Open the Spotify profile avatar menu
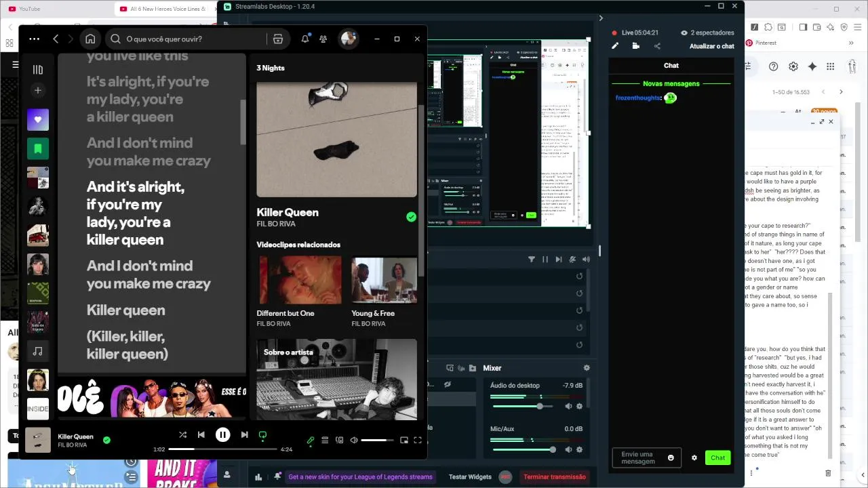Screen dimensions: 868x488 [349, 39]
